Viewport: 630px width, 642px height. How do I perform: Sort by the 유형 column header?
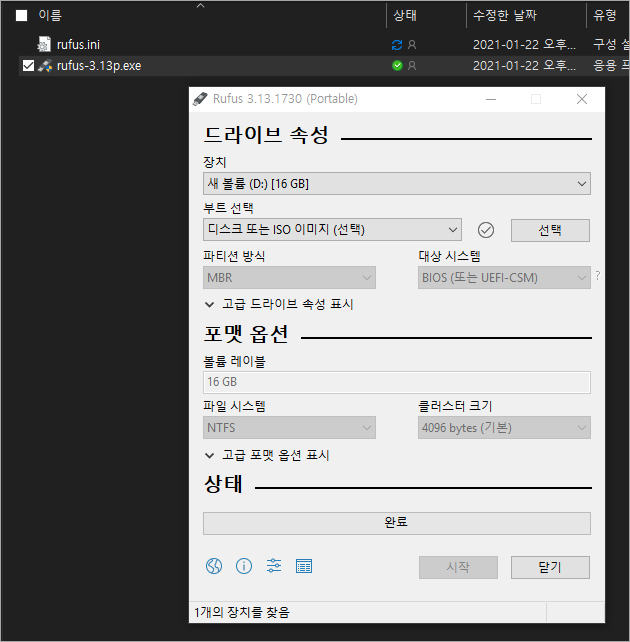[605, 16]
